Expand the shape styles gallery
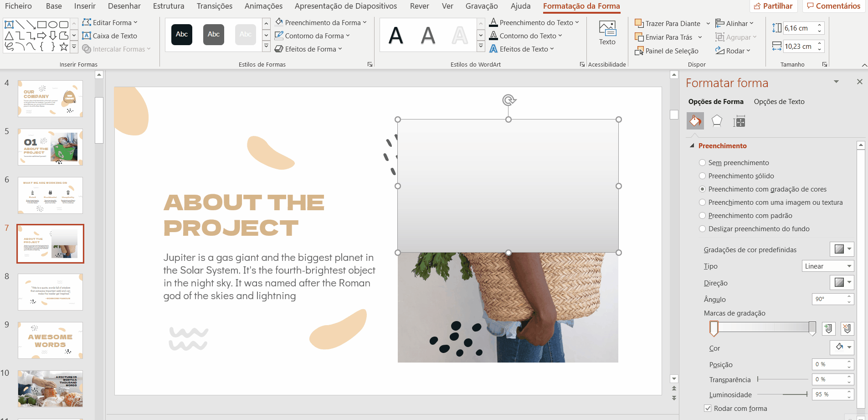 pos(266,46)
